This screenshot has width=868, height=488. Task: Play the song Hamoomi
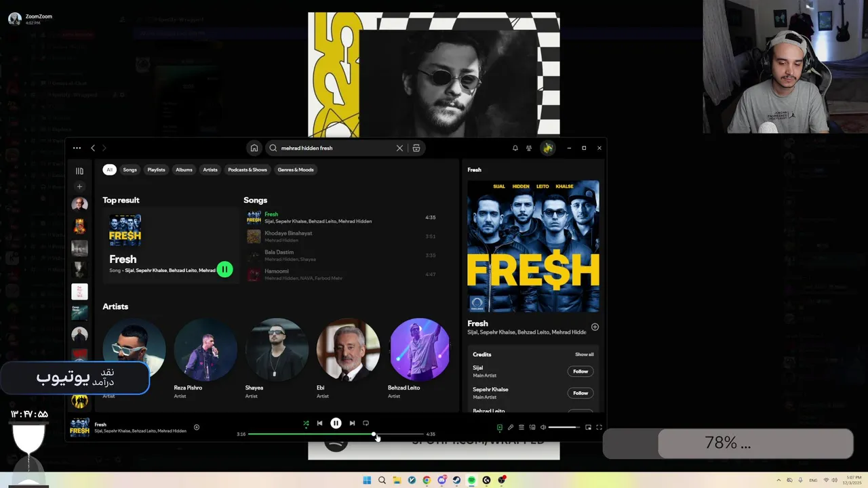[341, 274]
